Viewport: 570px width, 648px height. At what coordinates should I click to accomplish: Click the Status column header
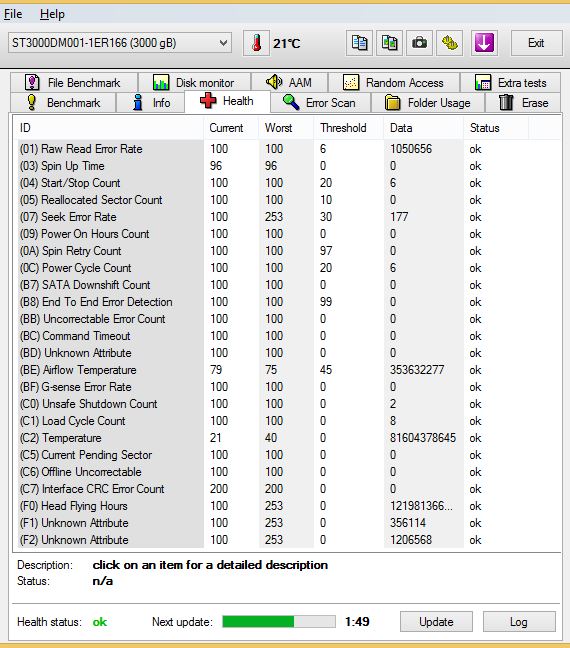pos(496,128)
